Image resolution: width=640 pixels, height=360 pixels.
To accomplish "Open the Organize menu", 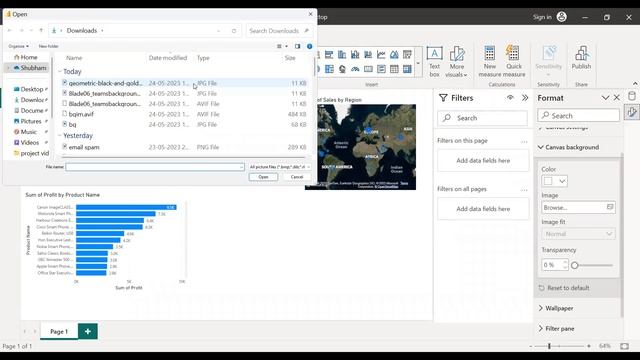I will [18, 46].
